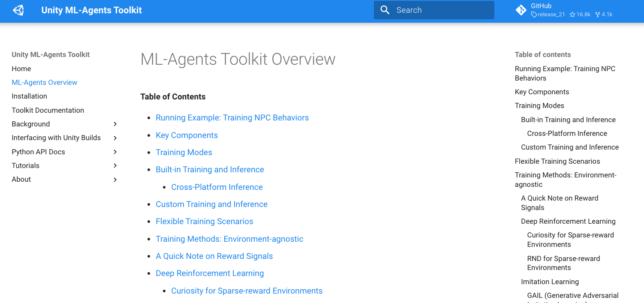Focus the Search input field

434,10
